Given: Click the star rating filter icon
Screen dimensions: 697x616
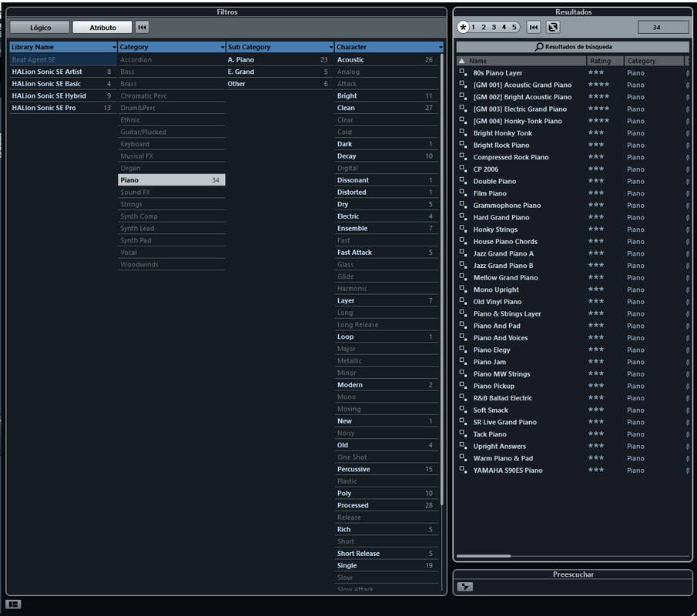Looking at the screenshot, I should click(x=463, y=28).
